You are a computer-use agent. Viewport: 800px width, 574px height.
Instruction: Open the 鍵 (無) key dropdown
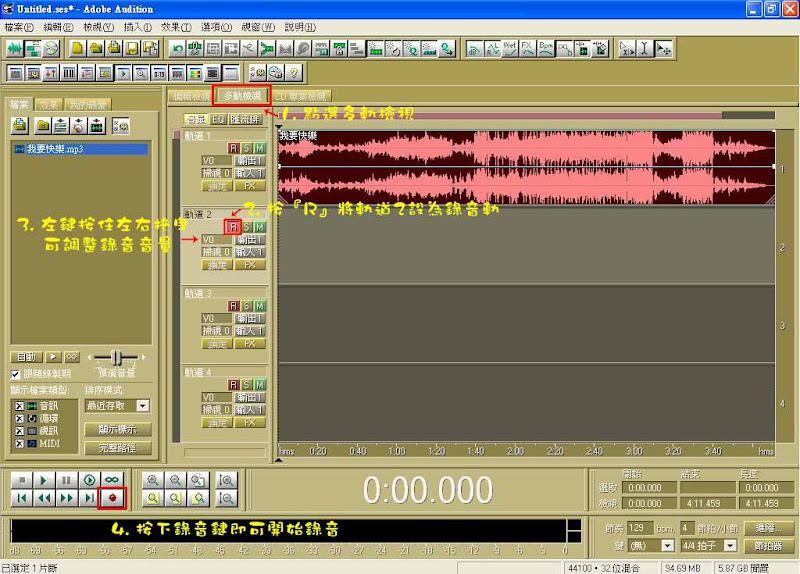point(667,545)
